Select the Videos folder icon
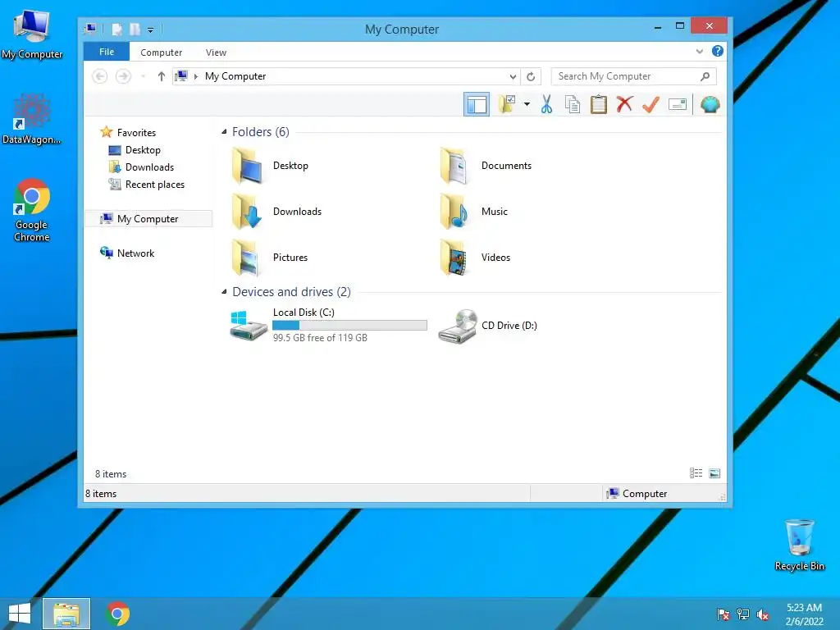The image size is (840, 630). (x=454, y=257)
